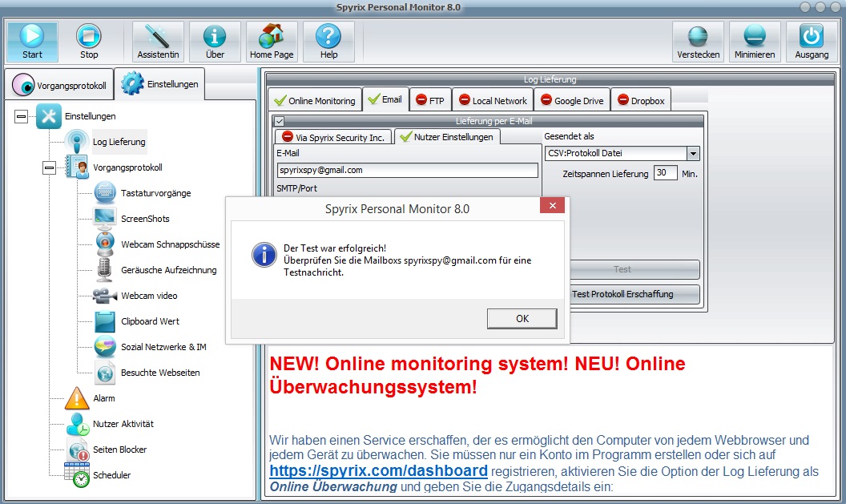
Task: Select the Webcam Schnappschüsse camera icon
Action: [x=105, y=244]
